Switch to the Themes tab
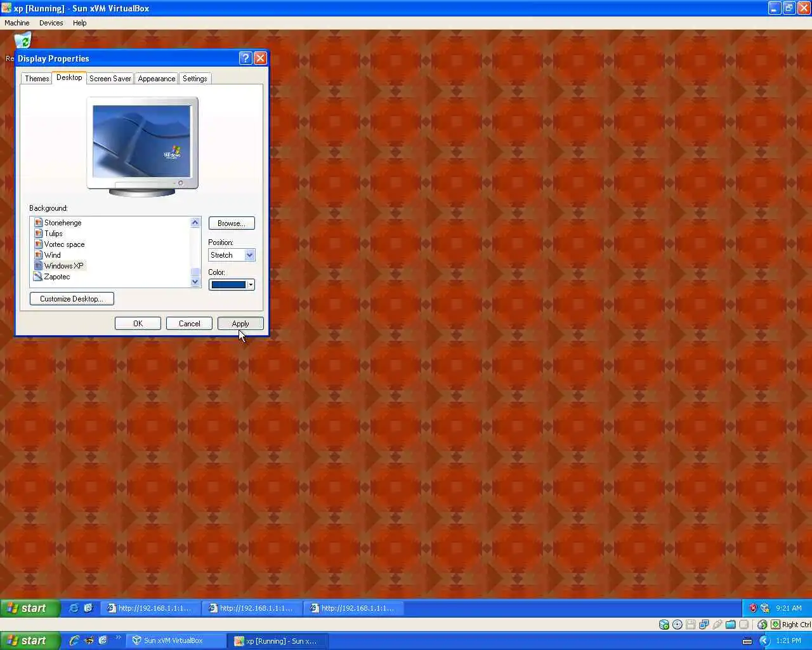This screenshot has height=650, width=812. (37, 79)
